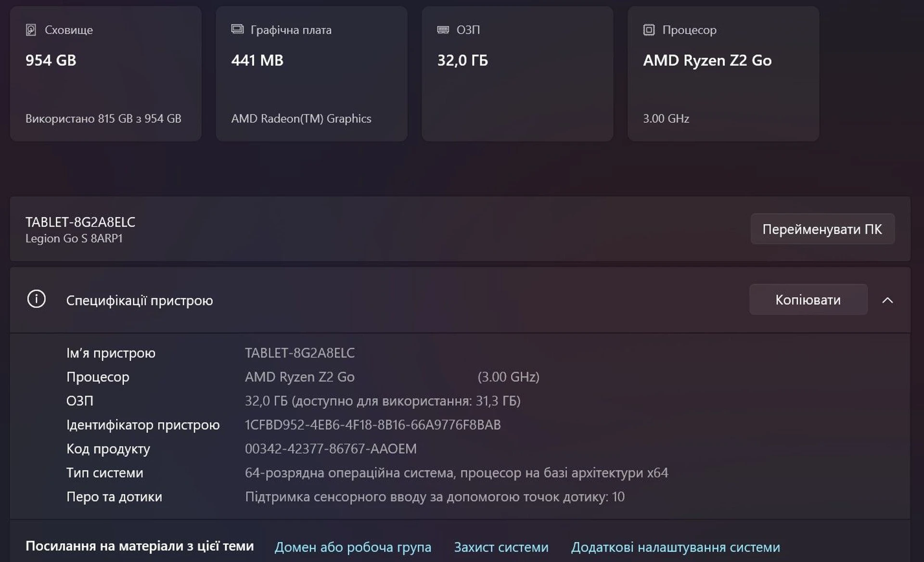Screen dimensions: 924x562
Task: Select device name value TABLET-8G2A8ELC in specifications
Action: click(x=300, y=353)
